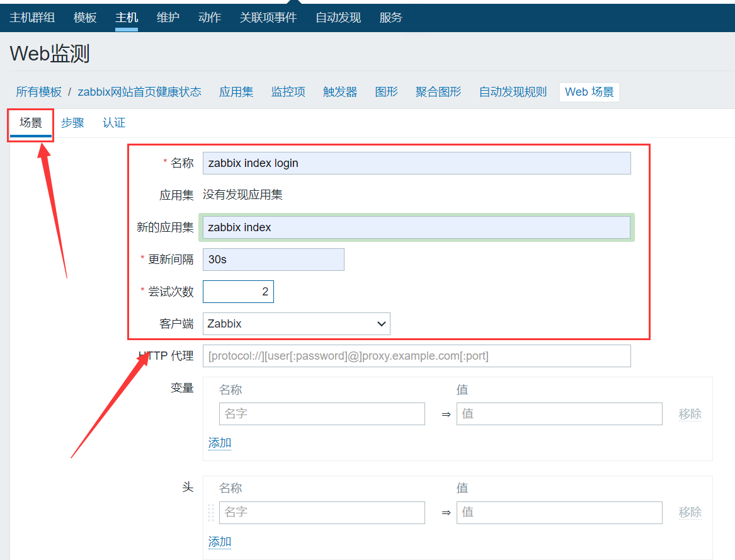Edit the 名称 field with zabbix index login
This screenshot has width=735, height=560.
point(417,163)
